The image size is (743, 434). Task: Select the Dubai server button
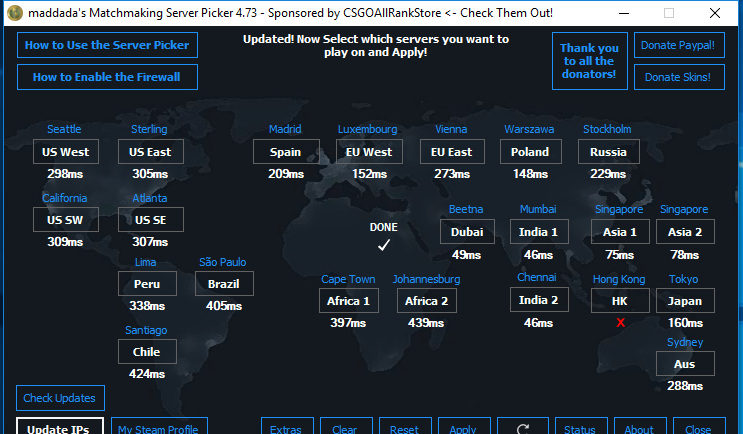467,232
